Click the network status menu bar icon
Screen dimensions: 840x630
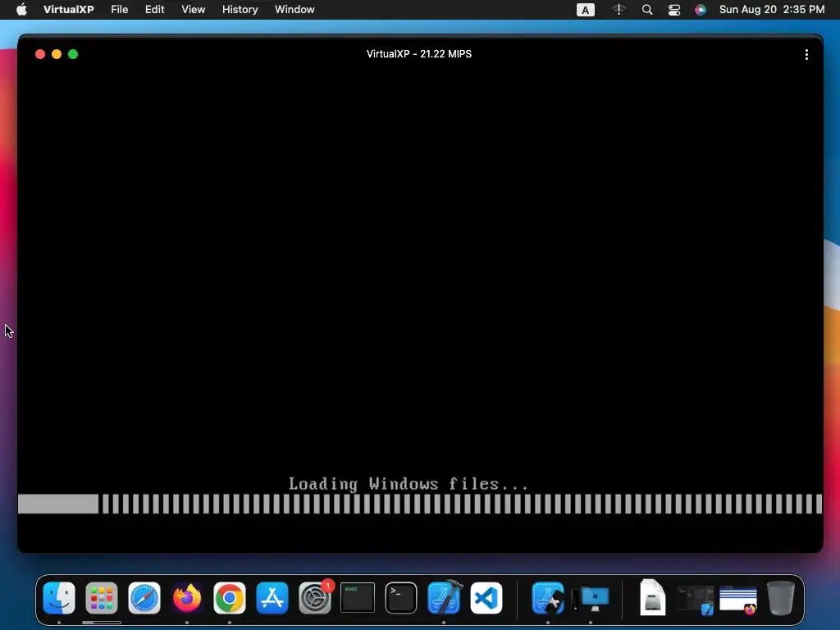[x=619, y=10]
